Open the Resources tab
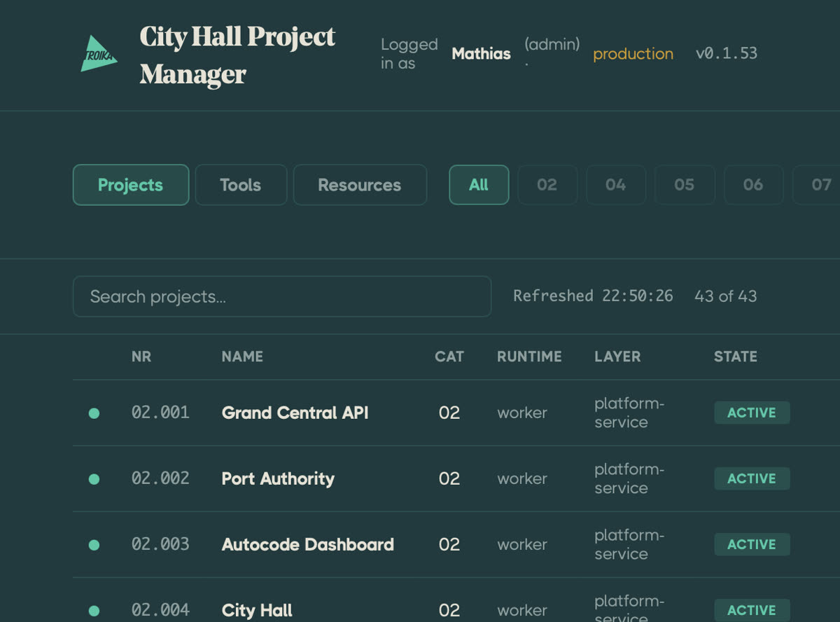The height and width of the screenshot is (622, 840). coord(360,185)
